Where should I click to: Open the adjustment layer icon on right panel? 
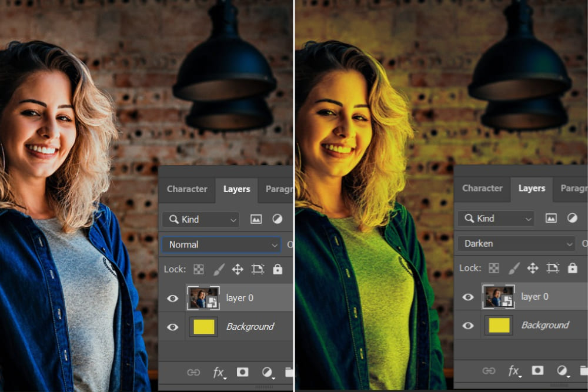click(x=563, y=371)
